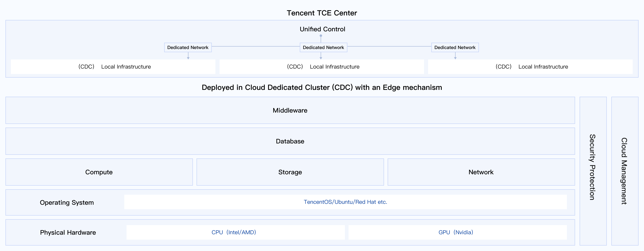
Task: Click the Middleware layer box
Action: coord(290,110)
